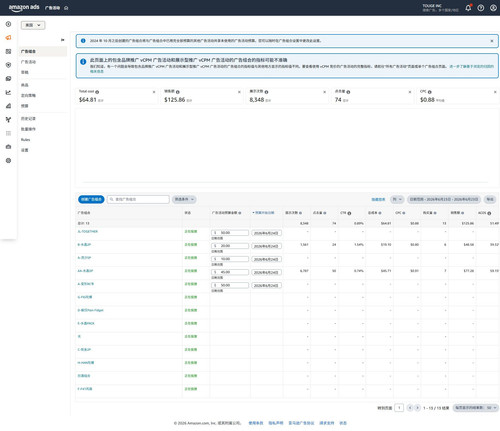This screenshot has width=500, height=431.
Task: Click the line chart reports icon in left rail
Action: 8,92
